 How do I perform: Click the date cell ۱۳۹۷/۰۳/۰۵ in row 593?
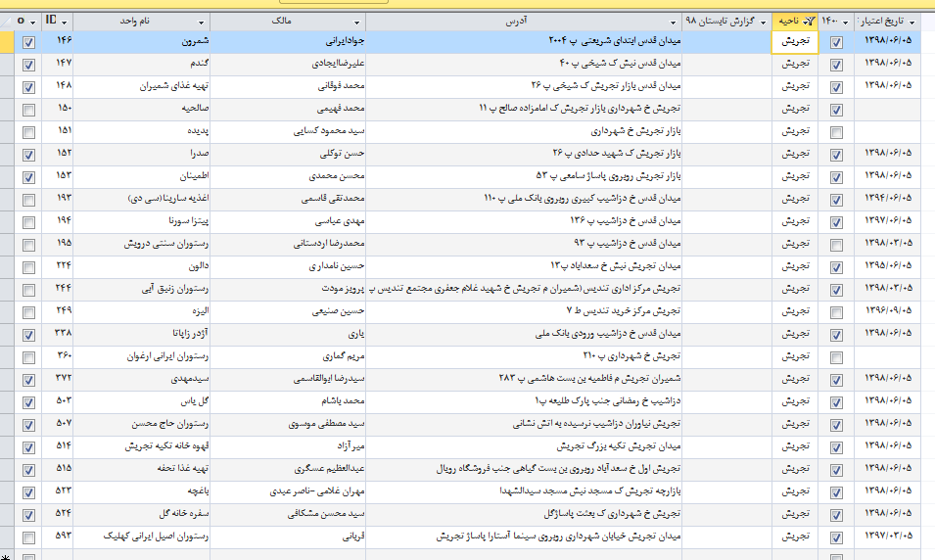pyautogui.click(x=887, y=537)
